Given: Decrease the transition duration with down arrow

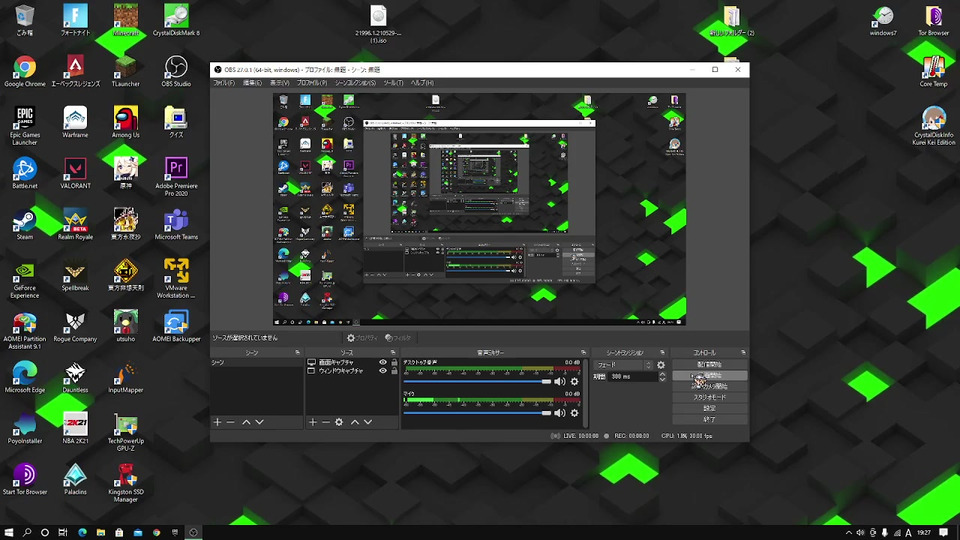Looking at the screenshot, I should coord(662,380).
